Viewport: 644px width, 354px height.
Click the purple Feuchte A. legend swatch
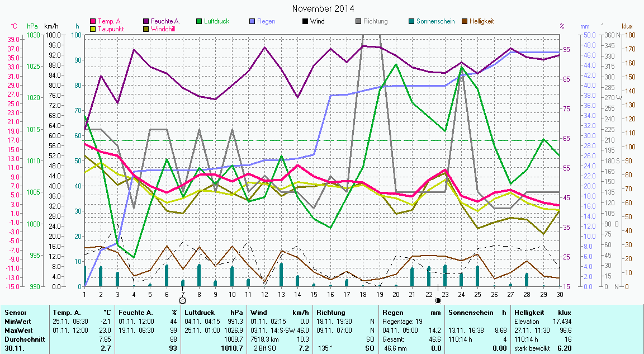coord(146,21)
